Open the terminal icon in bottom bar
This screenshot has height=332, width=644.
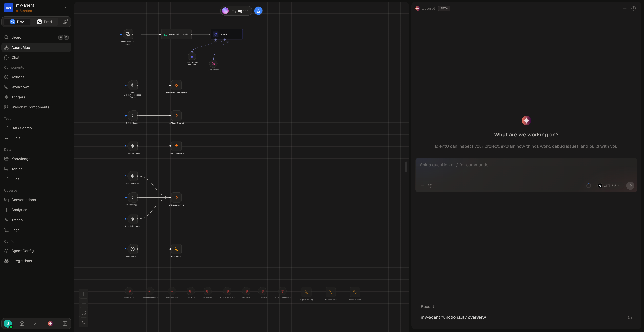point(36,324)
